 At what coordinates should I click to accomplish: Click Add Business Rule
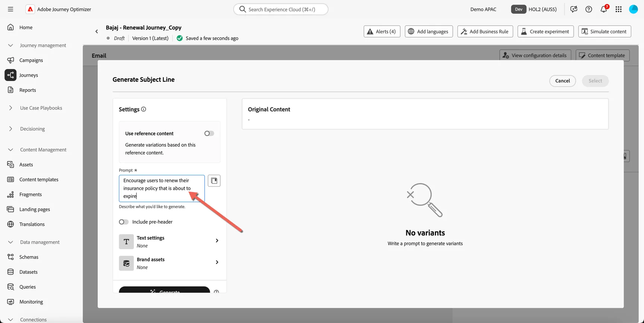[485, 31]
